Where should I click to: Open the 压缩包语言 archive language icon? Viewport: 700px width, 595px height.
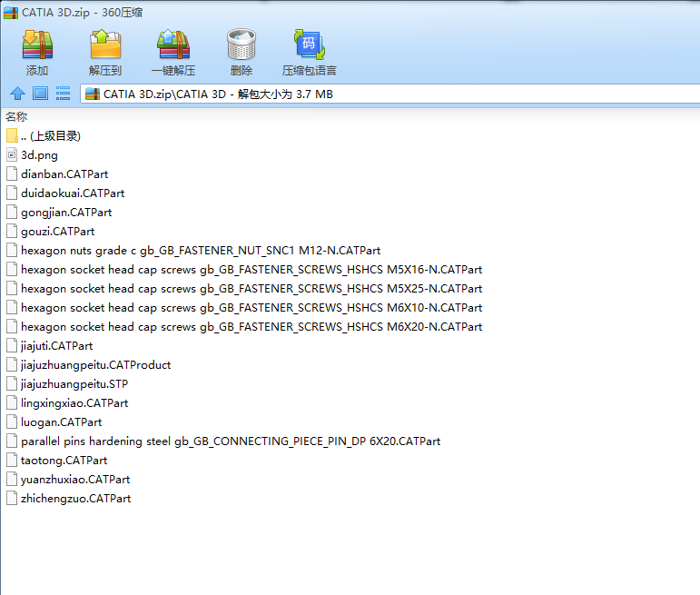[x=309, y=45]
